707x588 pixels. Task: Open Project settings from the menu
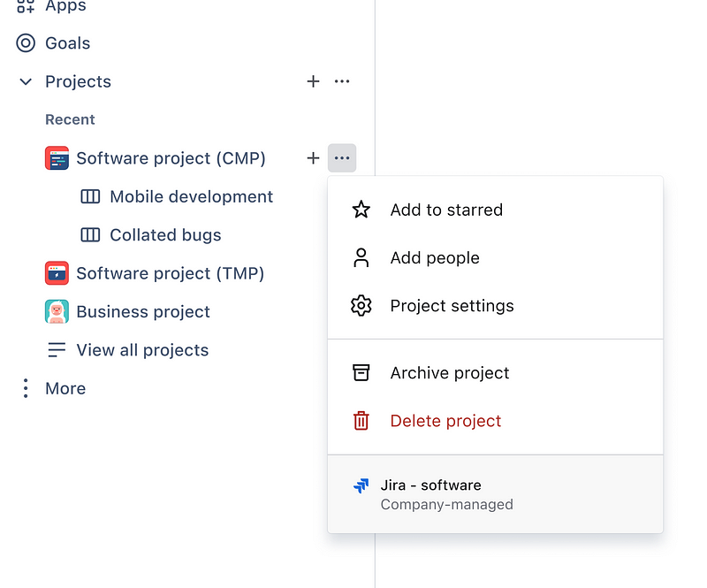tap(451, 306)
